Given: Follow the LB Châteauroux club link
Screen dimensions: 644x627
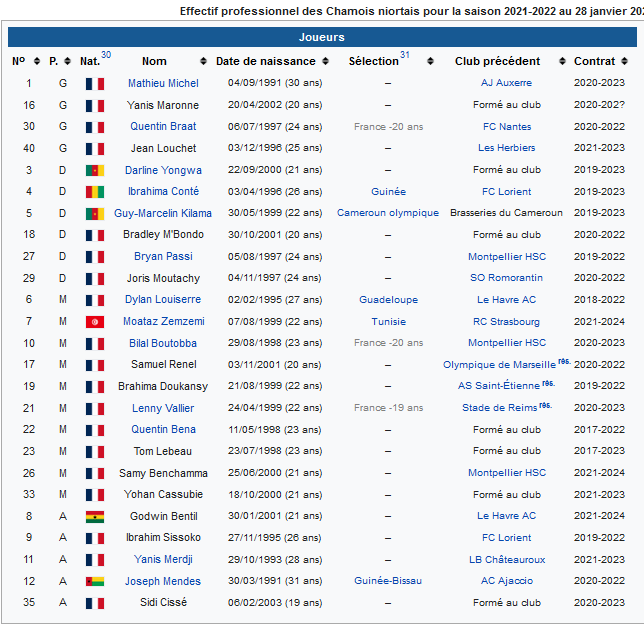Looking at the screenshot, I should pos(507,560).
